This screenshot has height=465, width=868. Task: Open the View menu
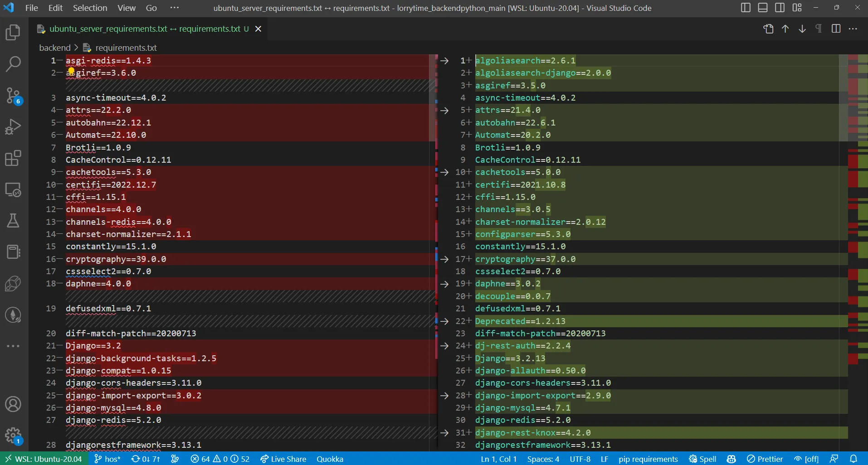tap(127, 8)
